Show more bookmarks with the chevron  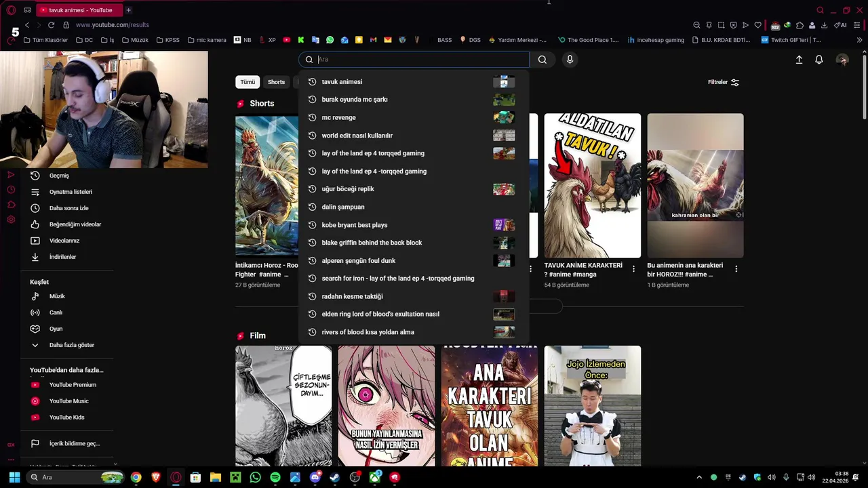coord(860,40)
